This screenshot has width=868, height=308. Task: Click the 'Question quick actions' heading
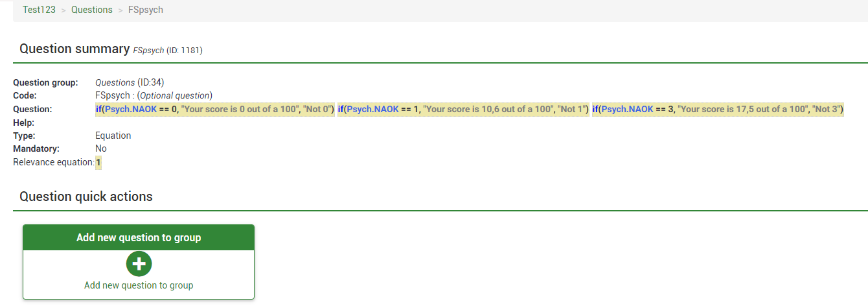86,196
